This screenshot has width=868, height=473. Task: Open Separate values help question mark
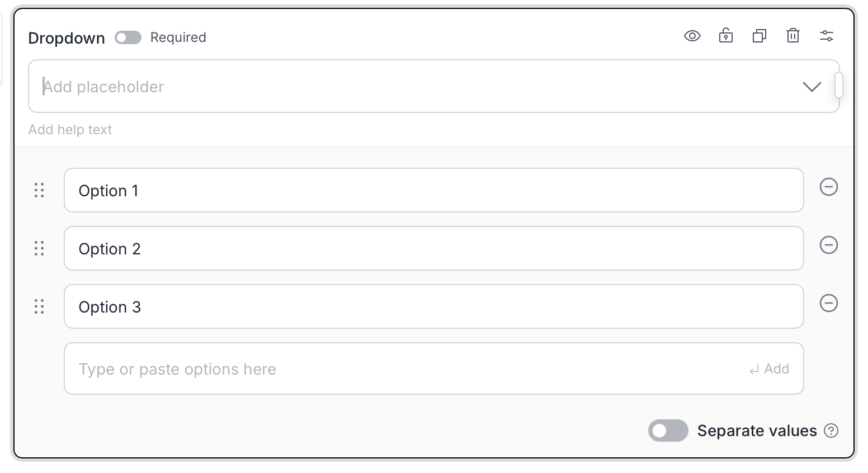coord(832,431)
